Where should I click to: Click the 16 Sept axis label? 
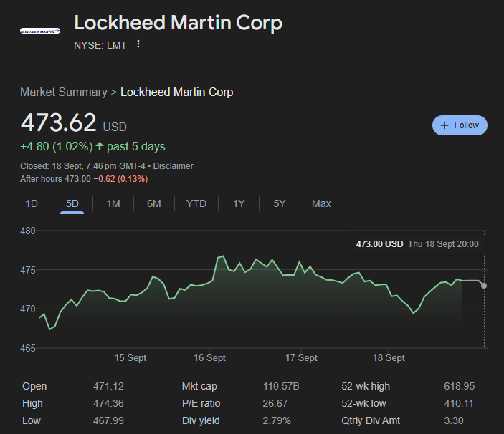click(x=209, y=357)
